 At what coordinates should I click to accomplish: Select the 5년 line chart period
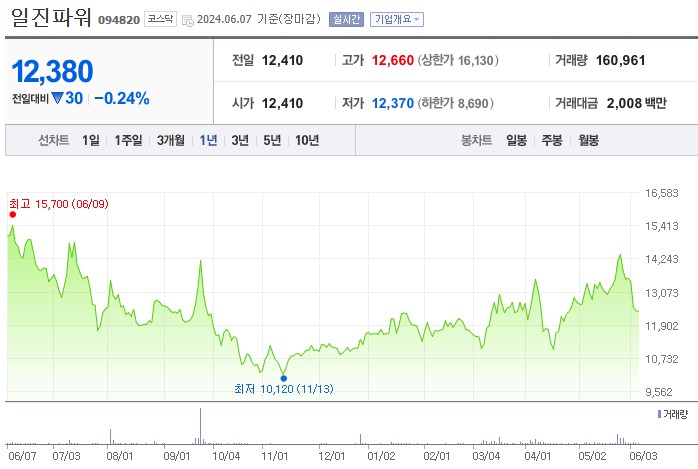click(x=272, y=140)
